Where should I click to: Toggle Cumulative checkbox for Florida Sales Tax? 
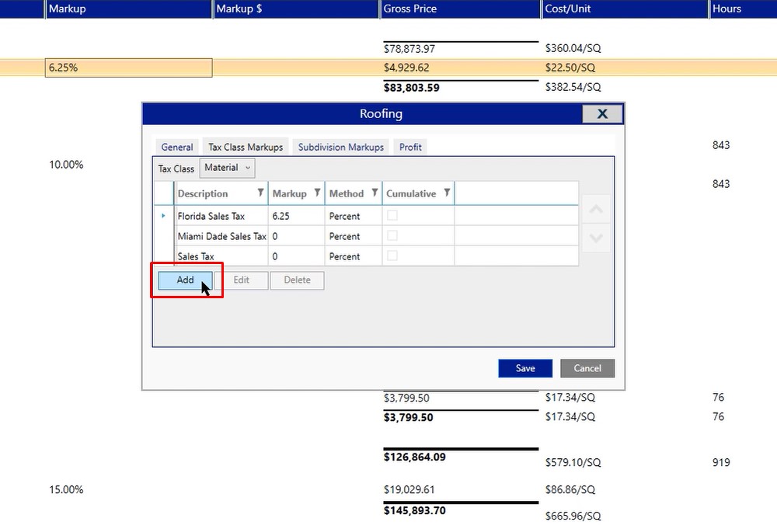click(x=392, y=216)
